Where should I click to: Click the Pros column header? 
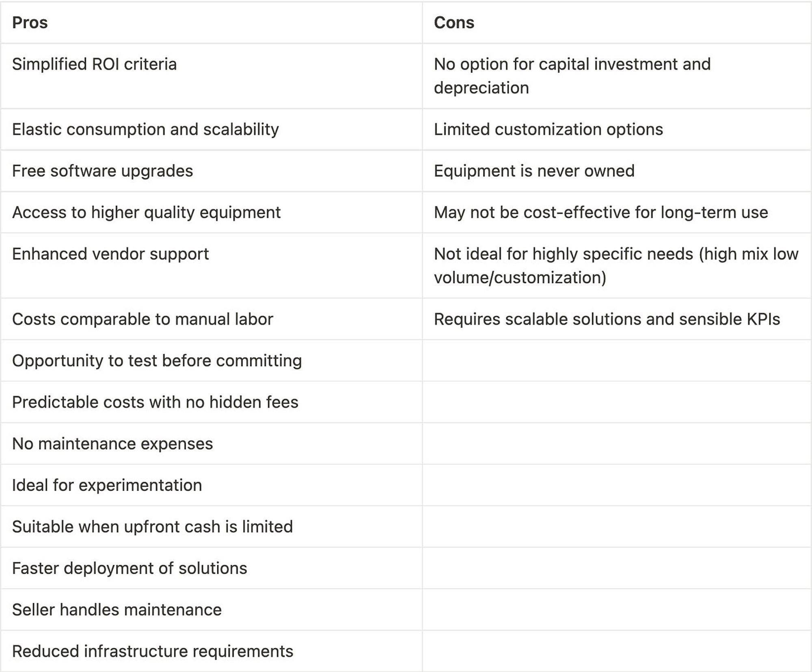tap(30, 23)
